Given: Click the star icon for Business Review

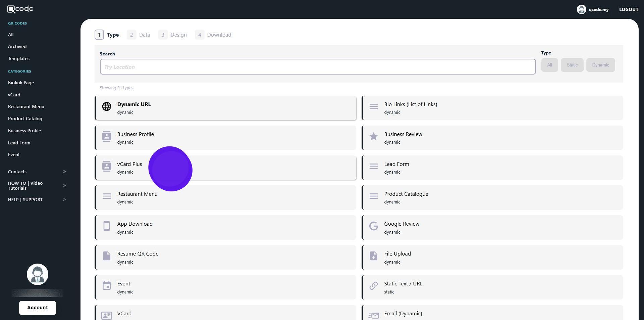Looking at the screenshot, I should pos(373,136).
